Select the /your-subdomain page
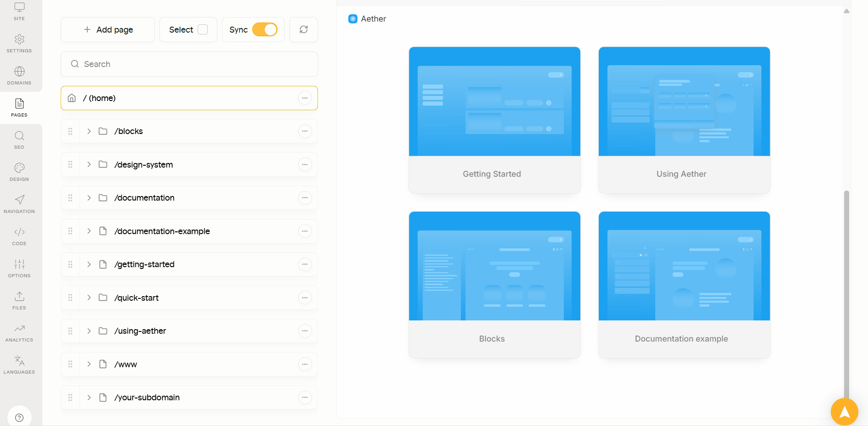The width and height of the screenshot is (868, 426). click(189, 398)
